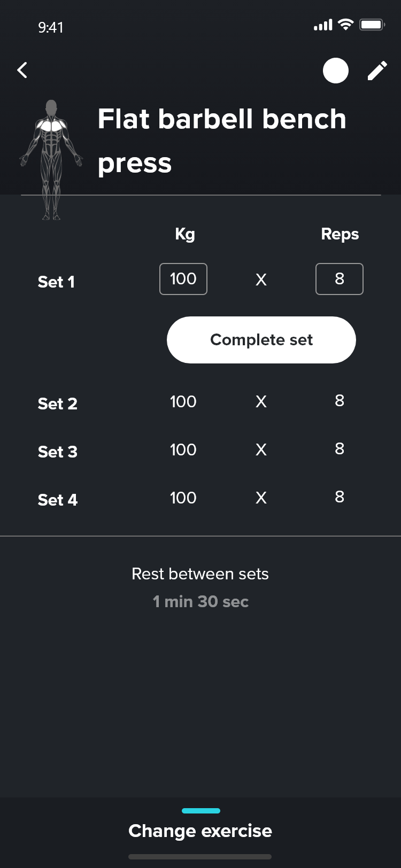Tap the white circle icon in header
401x868 pixels.
point(336,71)
